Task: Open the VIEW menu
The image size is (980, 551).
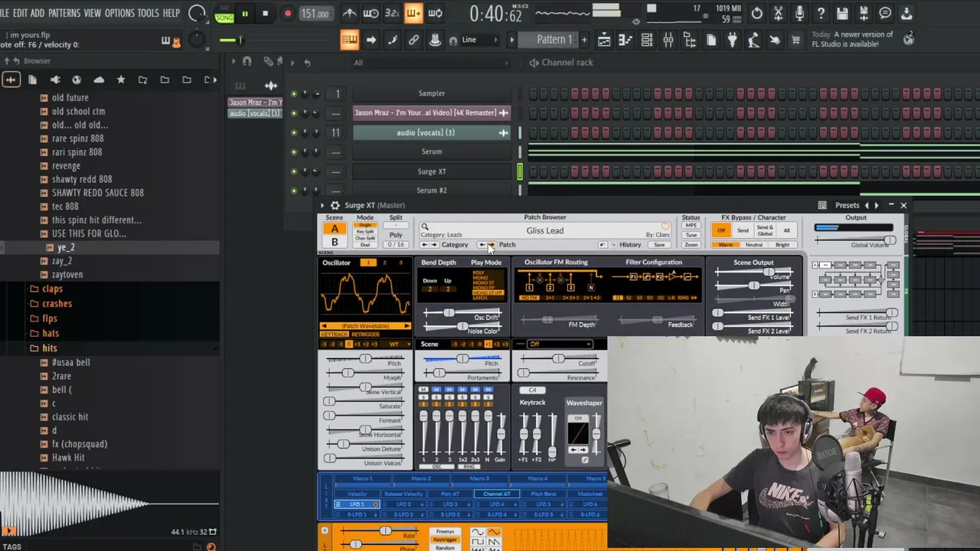Action: point(92,13)
